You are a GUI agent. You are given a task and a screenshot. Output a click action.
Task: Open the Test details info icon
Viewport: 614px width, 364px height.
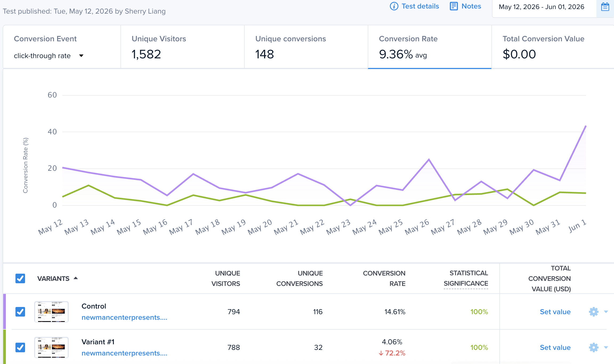pyautogui.click(x=394, y=6)
